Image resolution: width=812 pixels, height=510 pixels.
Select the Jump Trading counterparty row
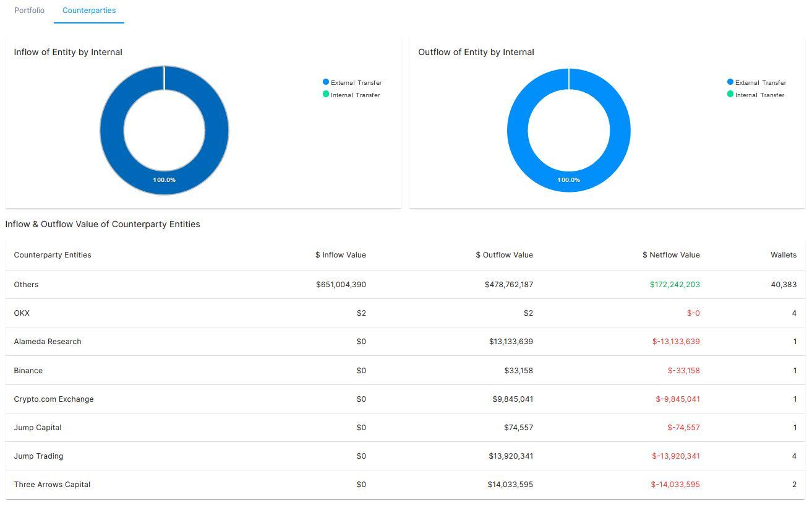[x=405, y=456]
